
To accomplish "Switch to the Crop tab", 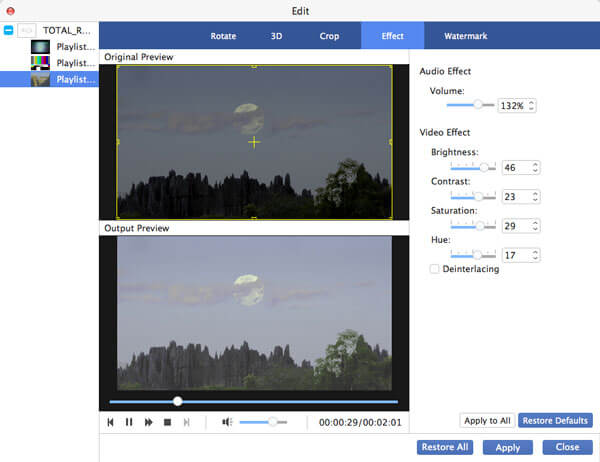I will tap(329, 36).
